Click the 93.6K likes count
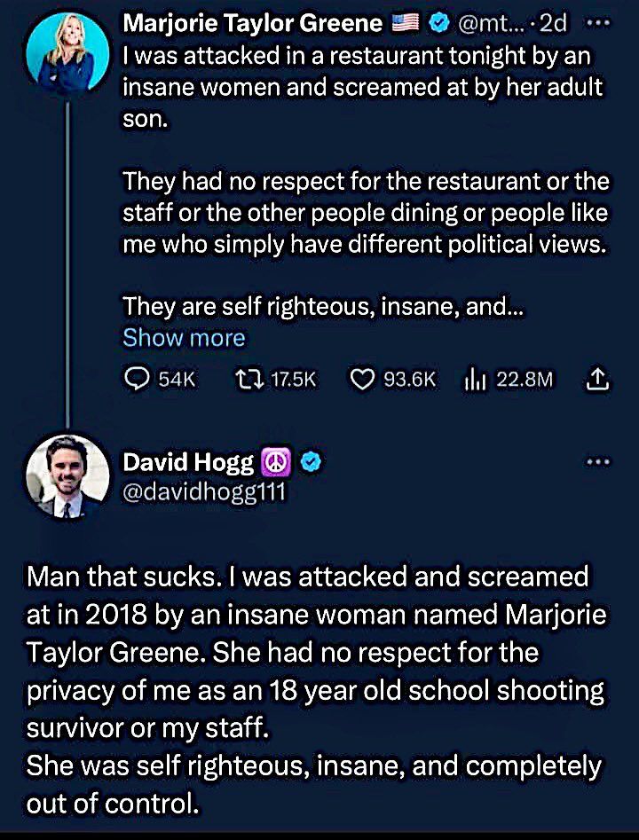Viewport: 639px width, 840px height. 410,380
